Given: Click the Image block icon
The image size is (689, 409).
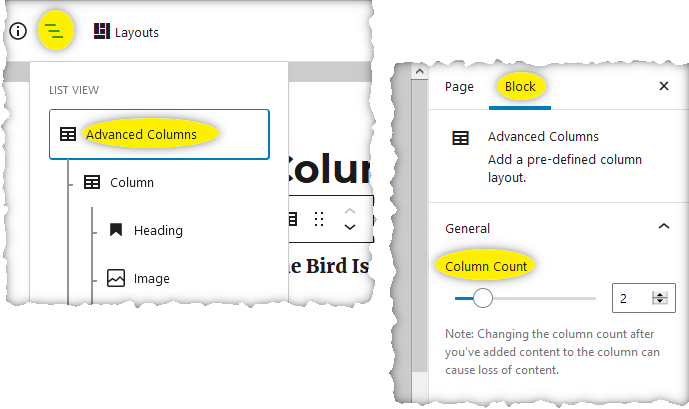Looking at the screenshot, I should (x=116, y=278).
